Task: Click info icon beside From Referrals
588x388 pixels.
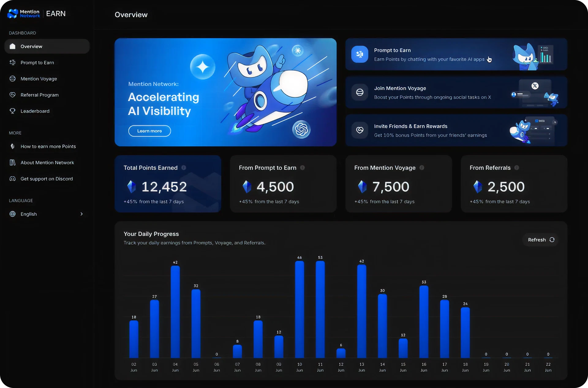Action: coord(517,168)
